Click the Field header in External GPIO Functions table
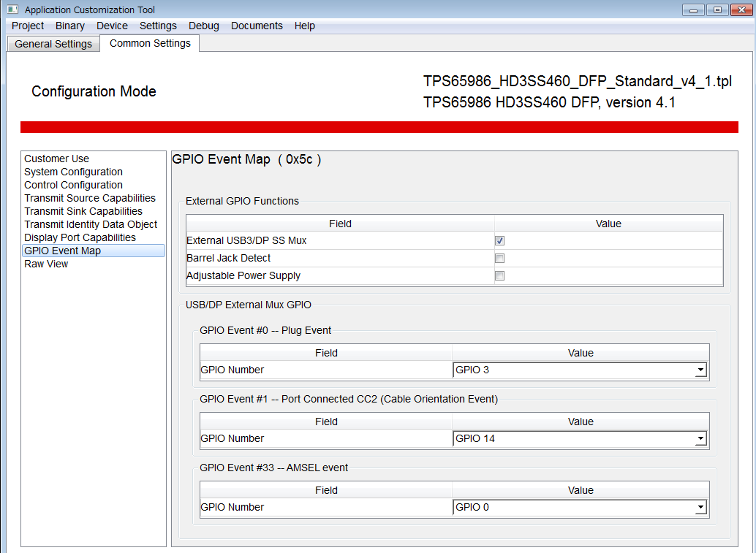This screenshot has height=553, width=756. coord(341,224)
